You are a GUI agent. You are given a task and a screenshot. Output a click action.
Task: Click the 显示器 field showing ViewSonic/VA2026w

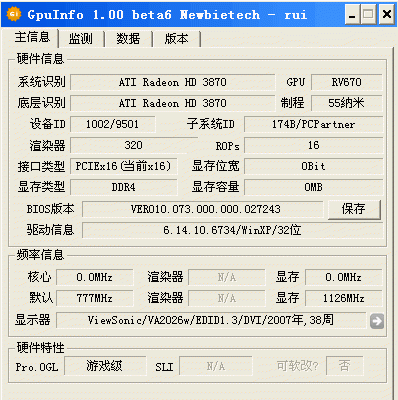[x=211, y=320]
